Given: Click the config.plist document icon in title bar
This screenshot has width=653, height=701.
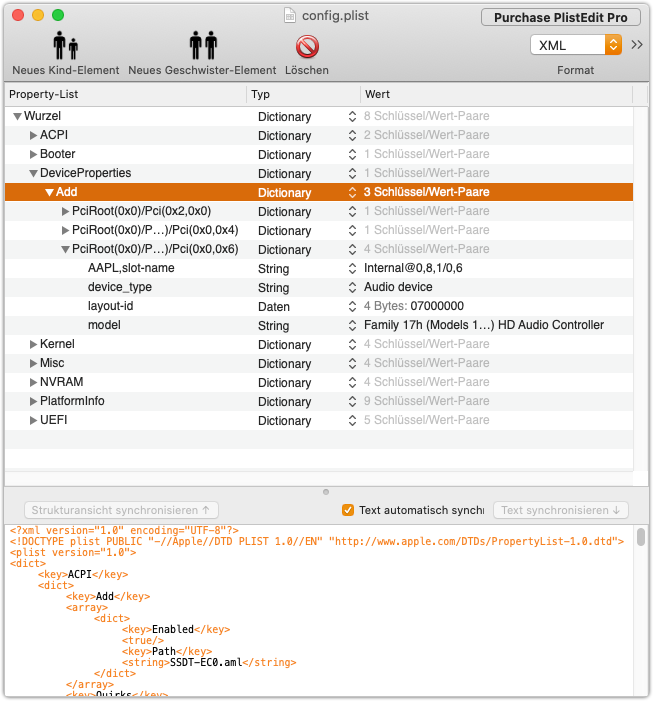Looking at the screenshot, I should click(290, 16).
